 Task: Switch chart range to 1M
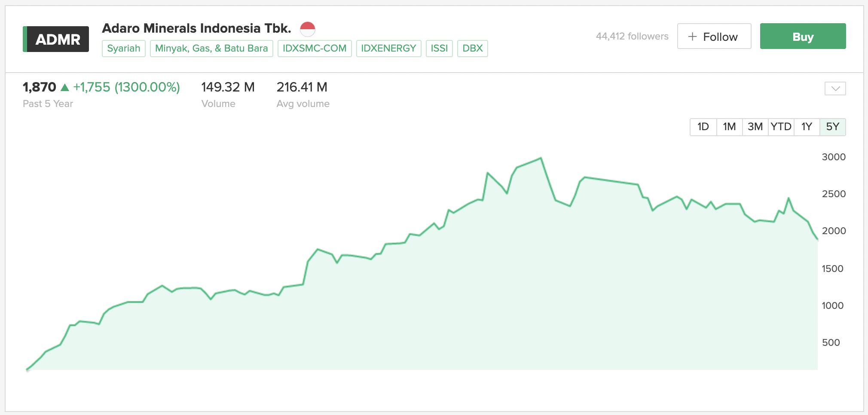pos(730,127)
